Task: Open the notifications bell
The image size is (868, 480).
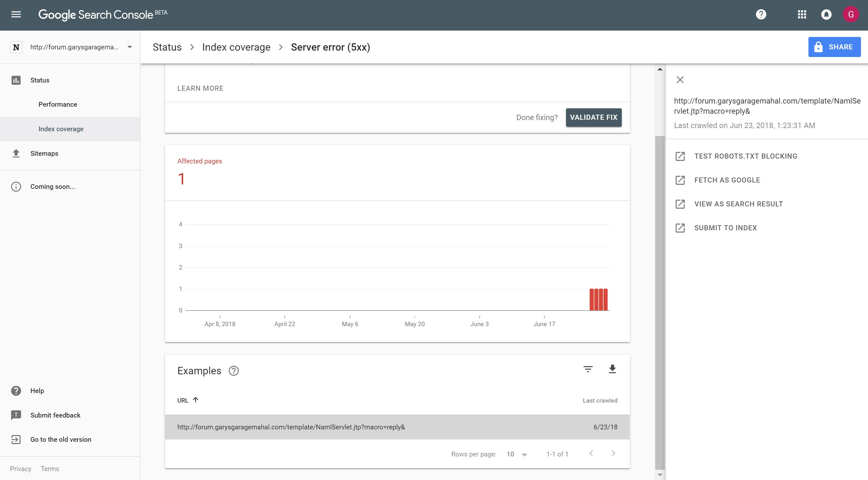Action: [826, 14]
